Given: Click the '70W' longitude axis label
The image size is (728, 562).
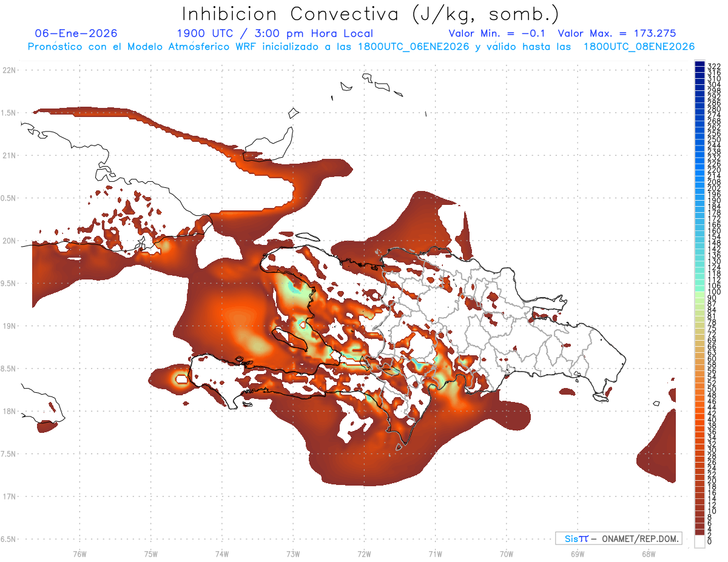Looking at the screenshot, I should coord(507,553).
